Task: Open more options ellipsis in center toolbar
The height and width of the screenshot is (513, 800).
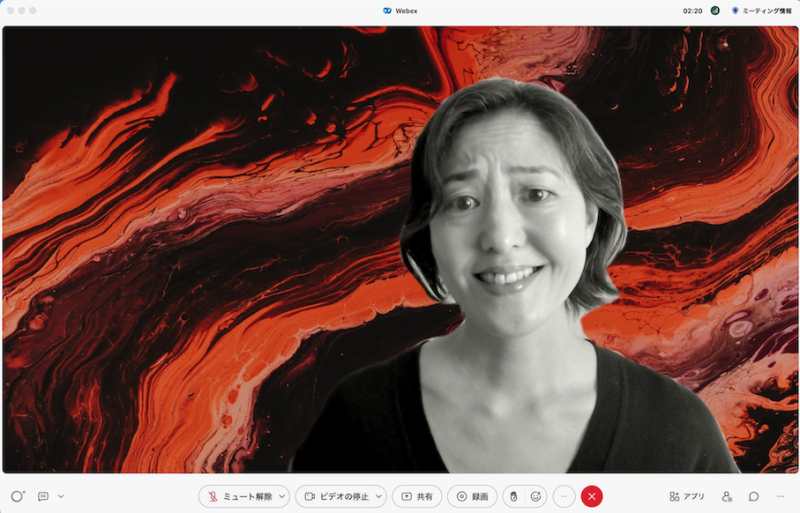Action: (x=564, y=496)
